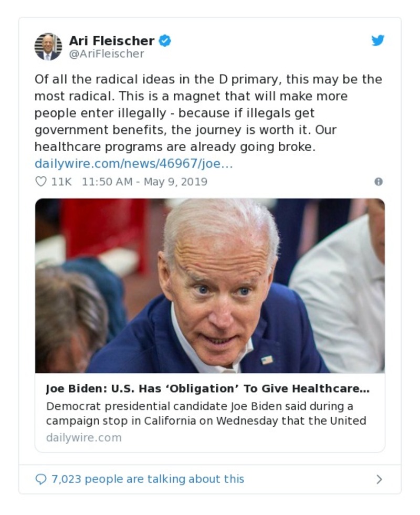Viewport: 420px width, 515px height.
Task: Open the article preview photo
Action: [210, 285]
